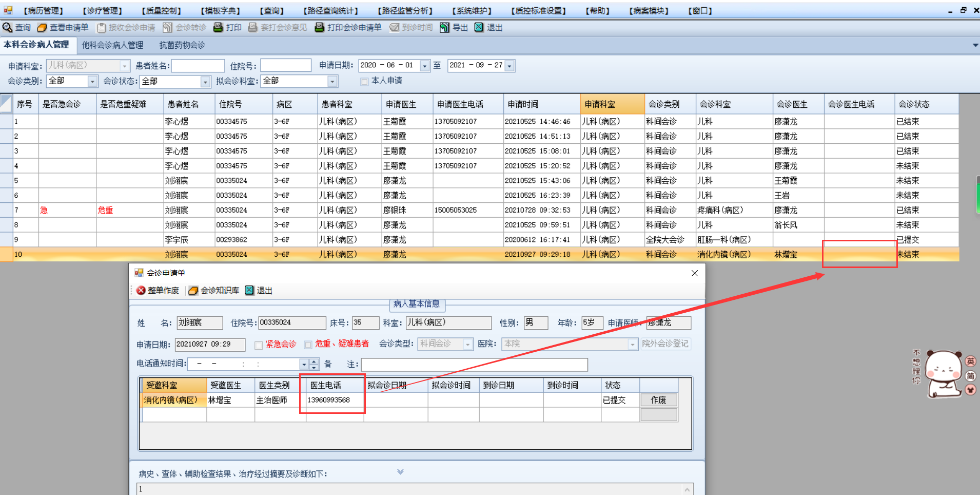Viewport: 980px width, 495px height.
Task: Switch to 他科会诊病人管理 tab
Action: tap(112, 45)
